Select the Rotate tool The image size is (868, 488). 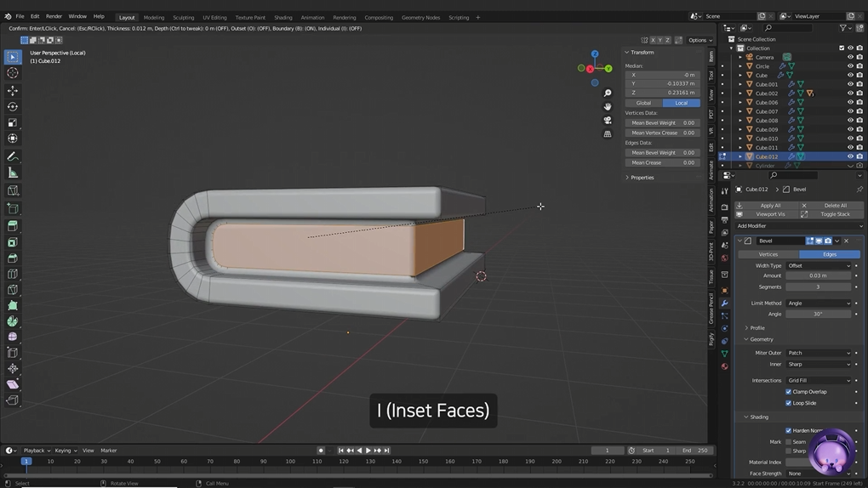tap(13, 107)
